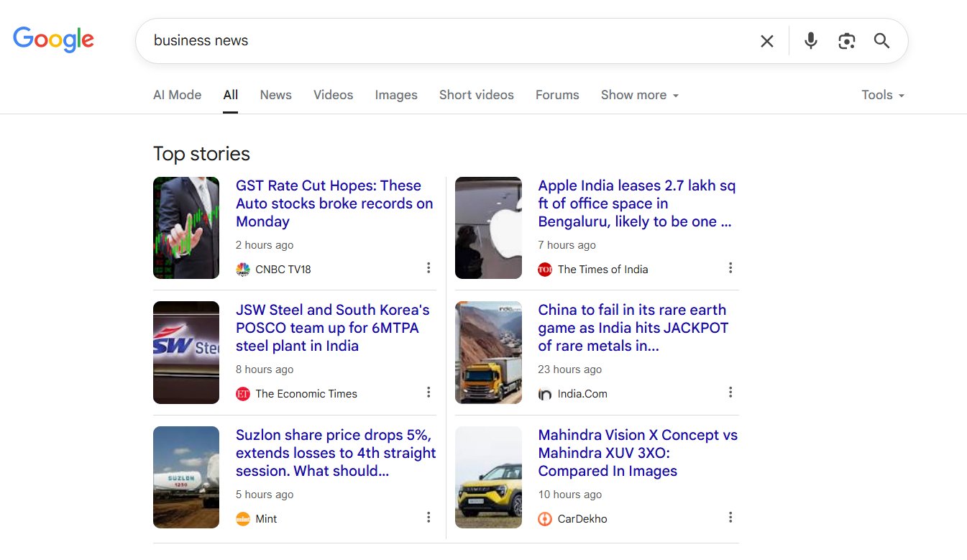The image size is (967, 560).
Task: Open Search by image camera icon
Action: tap(847, 41)
